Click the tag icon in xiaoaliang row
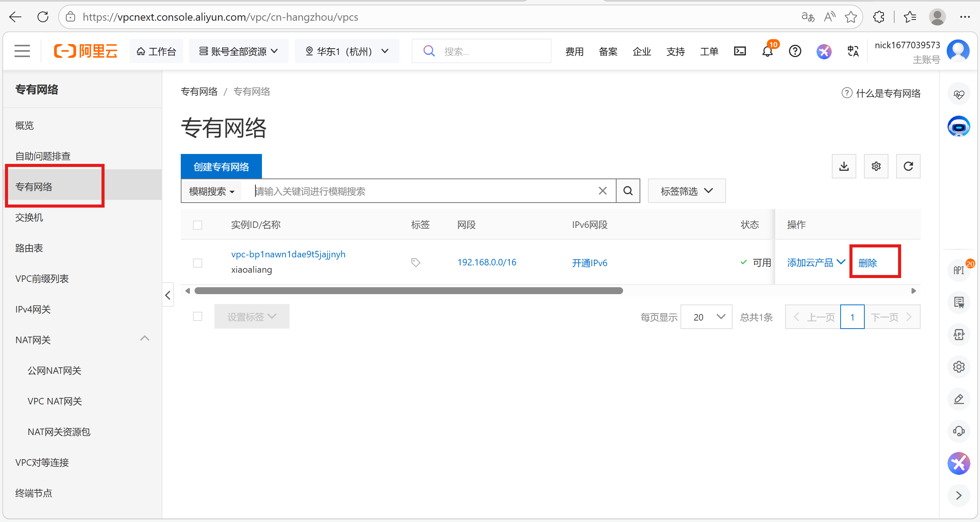 coord(416,262)
